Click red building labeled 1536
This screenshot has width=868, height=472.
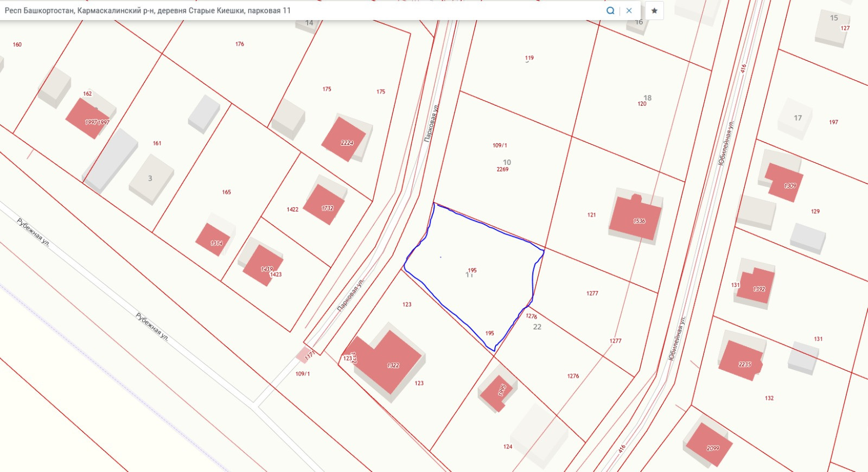(635, 218)
